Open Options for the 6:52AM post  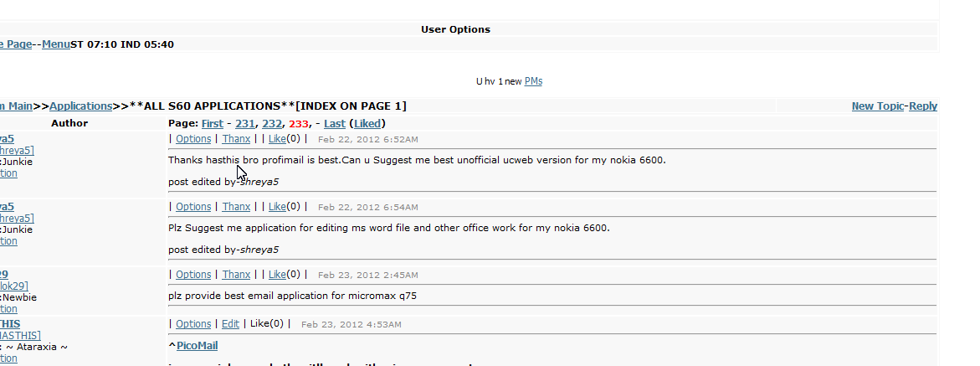coord(193,138)
